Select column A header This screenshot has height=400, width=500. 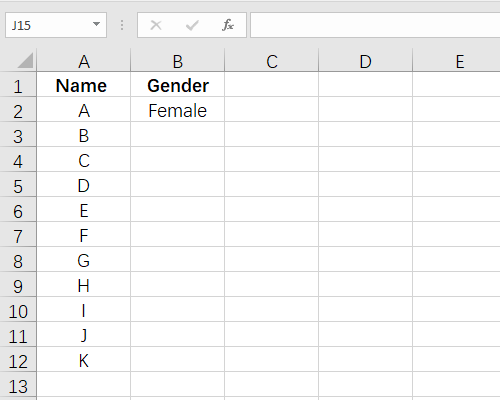point(84,61)
